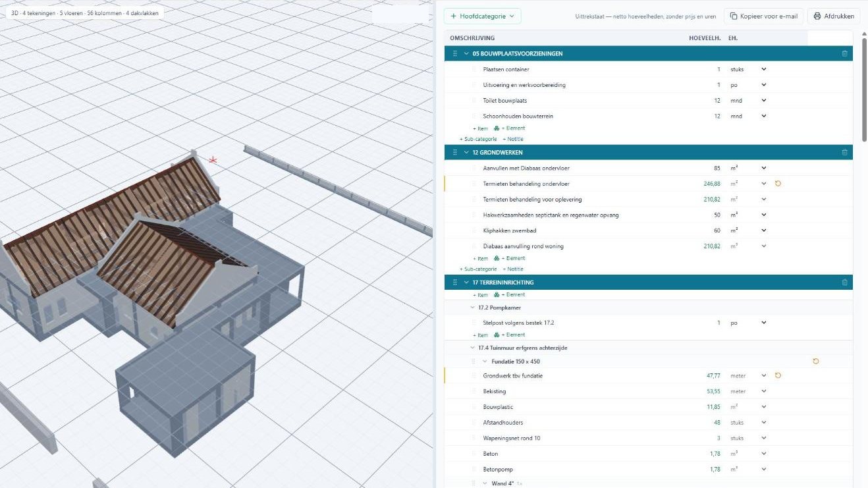Add an Item directly under the 17 Terreininrichting header
The height and width of the screenshot is (488, 868).
(x=481, y=295)
